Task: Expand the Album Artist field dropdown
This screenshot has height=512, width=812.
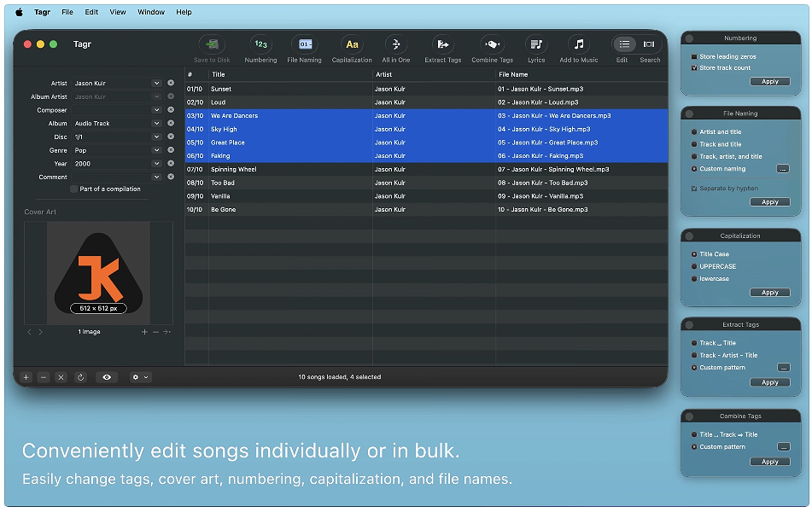Action: point(156,96)
